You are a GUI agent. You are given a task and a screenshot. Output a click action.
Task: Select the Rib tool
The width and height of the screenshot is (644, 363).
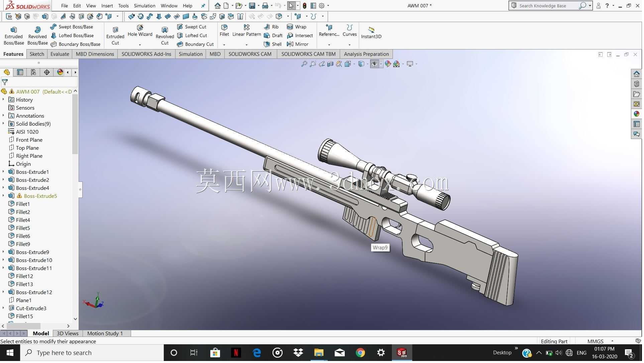[271, 27]
